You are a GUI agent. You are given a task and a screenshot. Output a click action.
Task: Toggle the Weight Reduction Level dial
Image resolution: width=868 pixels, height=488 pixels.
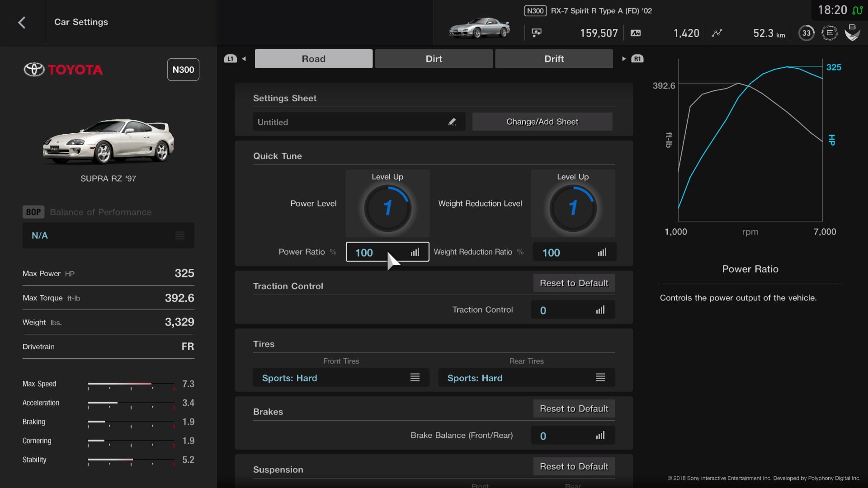[x=572, y=207]
